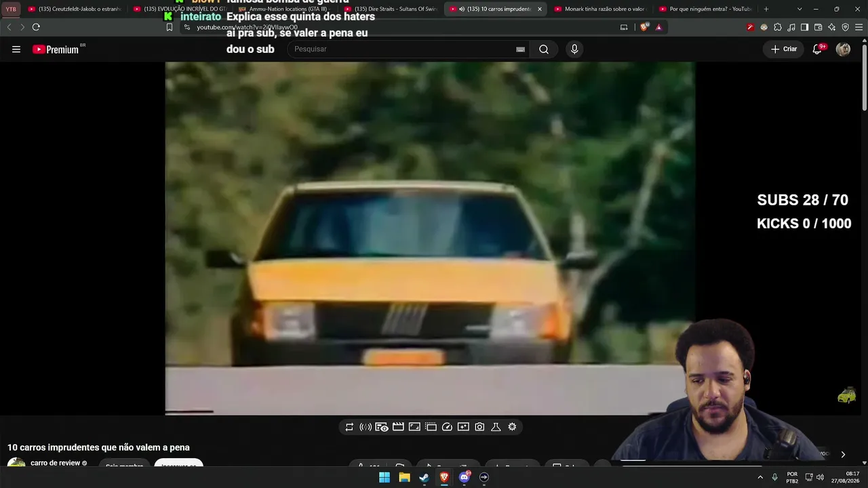Open the account avatar menu

(843, 49)
